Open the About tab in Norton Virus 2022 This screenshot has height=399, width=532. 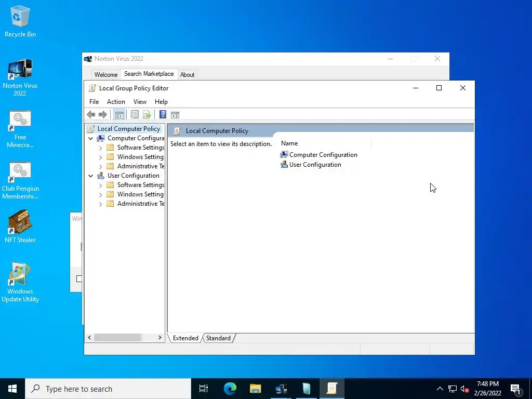pos(187,75)
